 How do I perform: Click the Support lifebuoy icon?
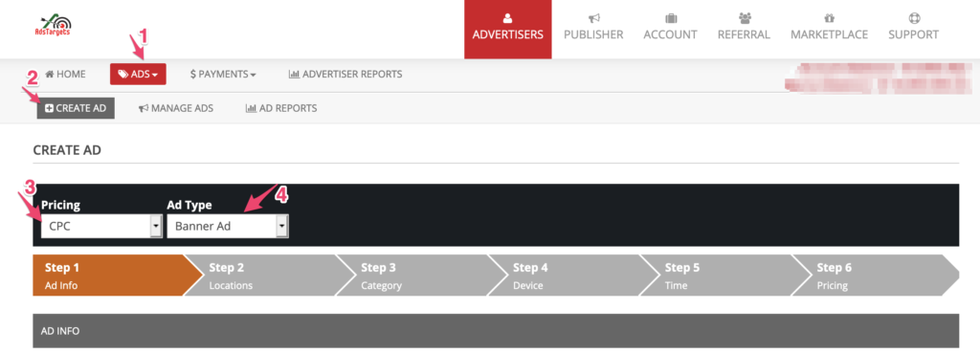(913, 18)
